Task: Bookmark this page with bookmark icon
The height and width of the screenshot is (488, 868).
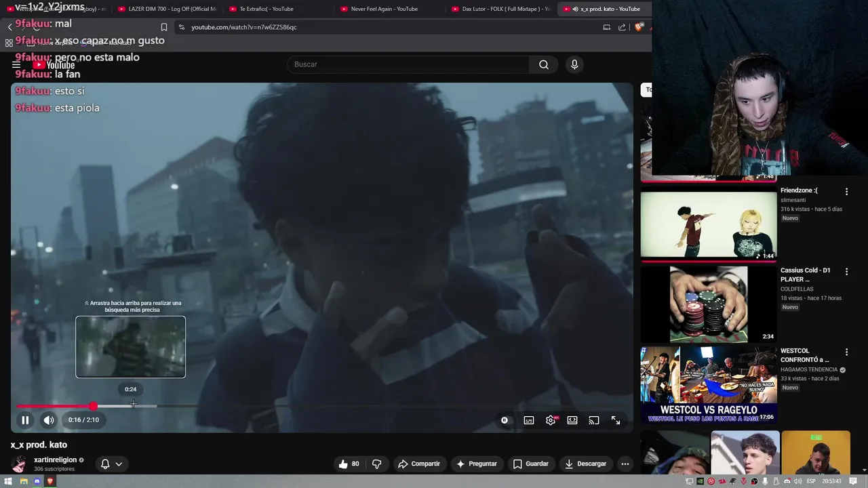Action: [x=163, y=27]
